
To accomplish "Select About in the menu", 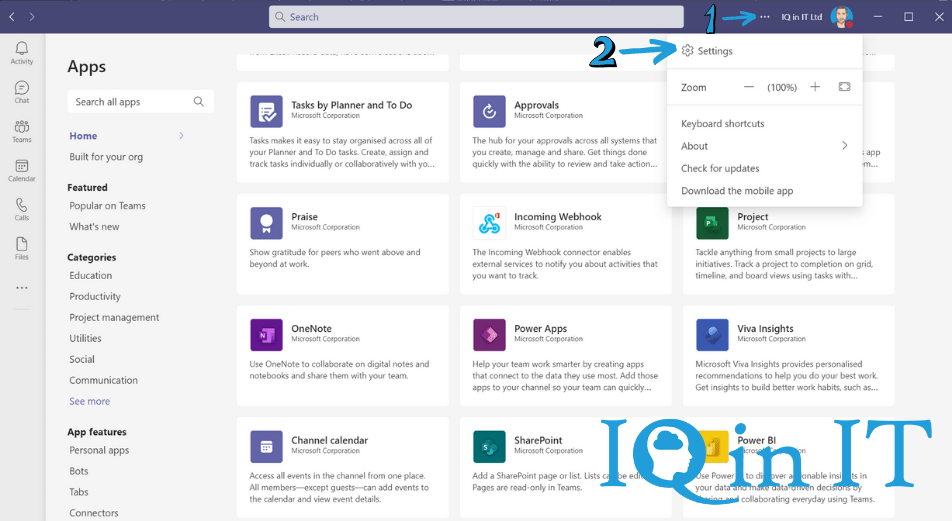I will (694, 146).
